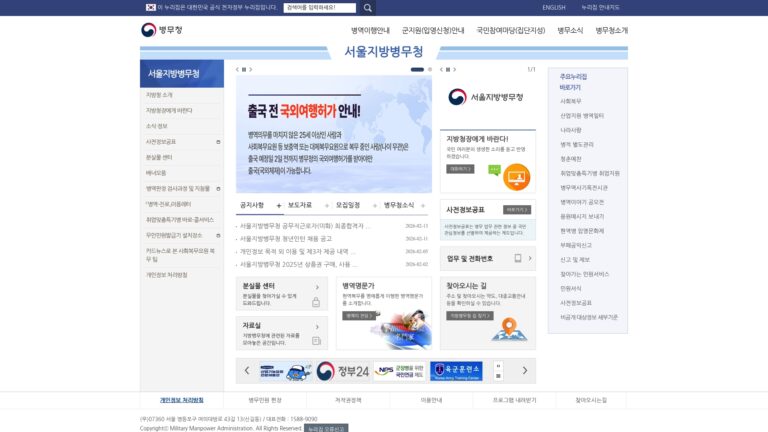Click document icon in 자료실 card
768x432 pixels.
316,340
